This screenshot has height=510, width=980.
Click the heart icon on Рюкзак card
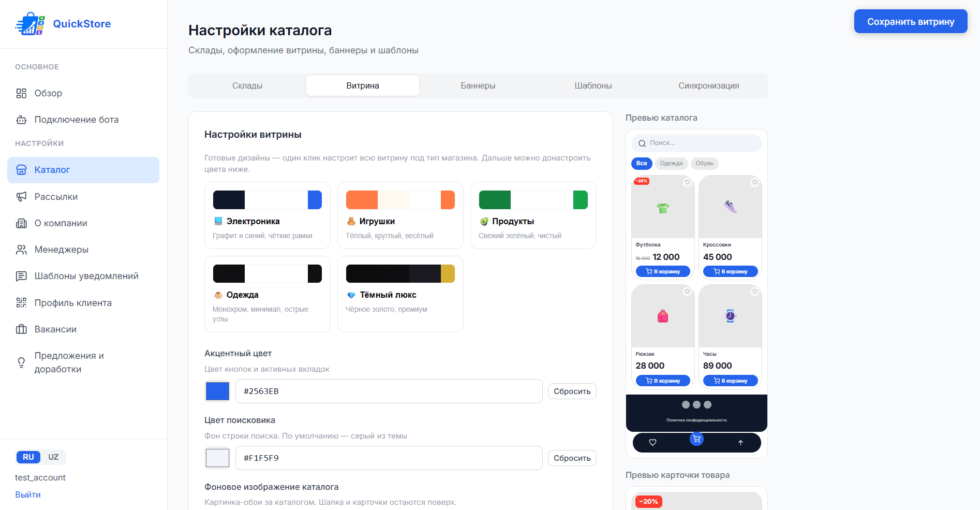(x=688, y=292)
